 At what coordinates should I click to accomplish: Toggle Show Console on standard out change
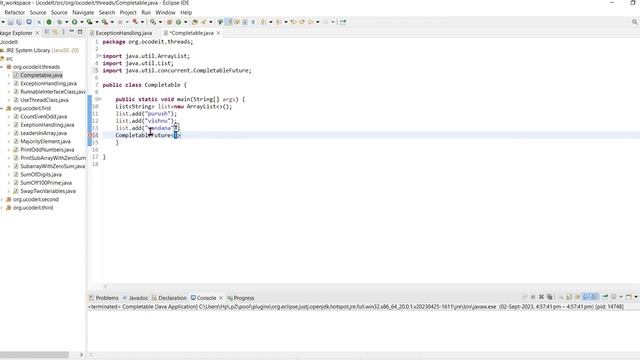pos(586,297)
